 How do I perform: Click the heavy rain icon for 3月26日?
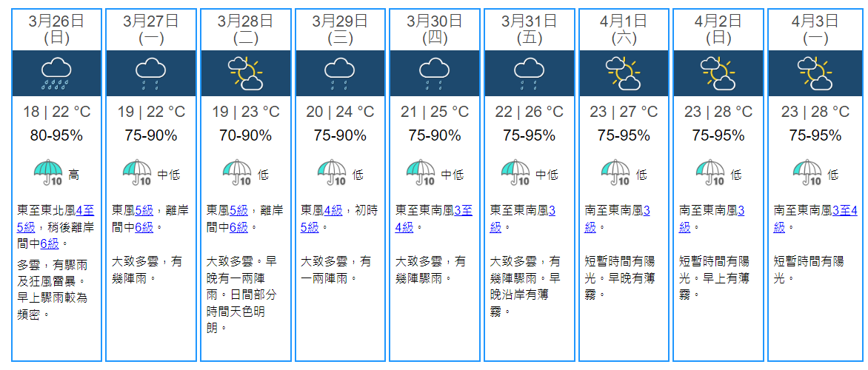56,73
